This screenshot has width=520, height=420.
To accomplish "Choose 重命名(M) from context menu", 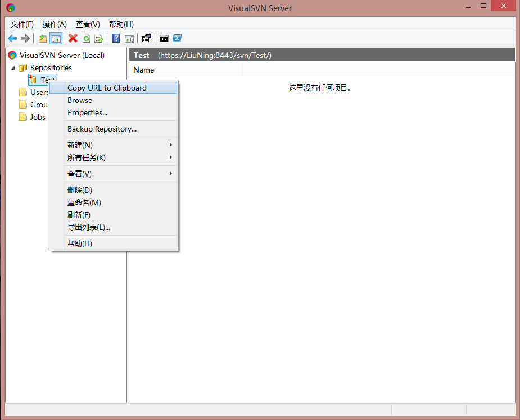I will (114, 202).
